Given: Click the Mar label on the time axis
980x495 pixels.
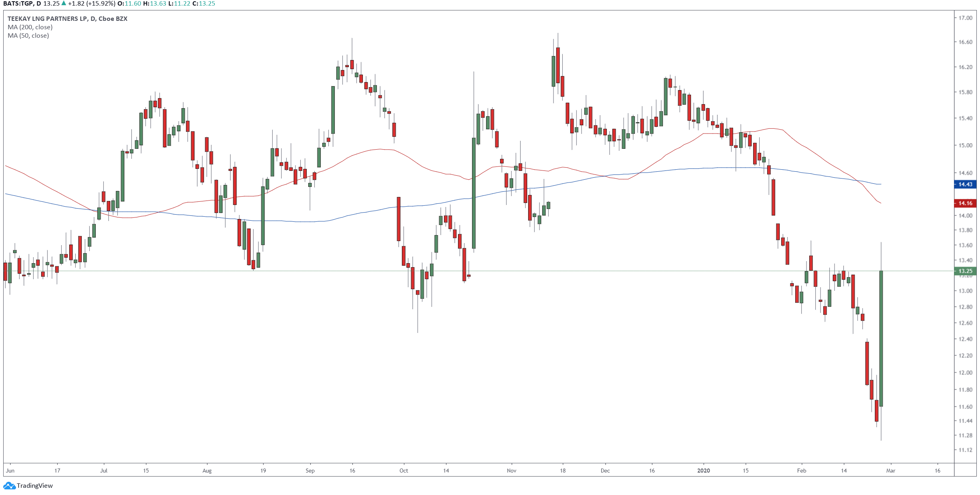Looking at the screenshot, I should [891, 471].
